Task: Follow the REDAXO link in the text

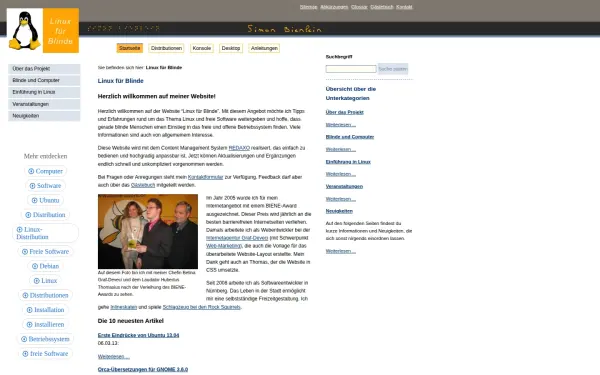Action: click(x=239, y=148)
